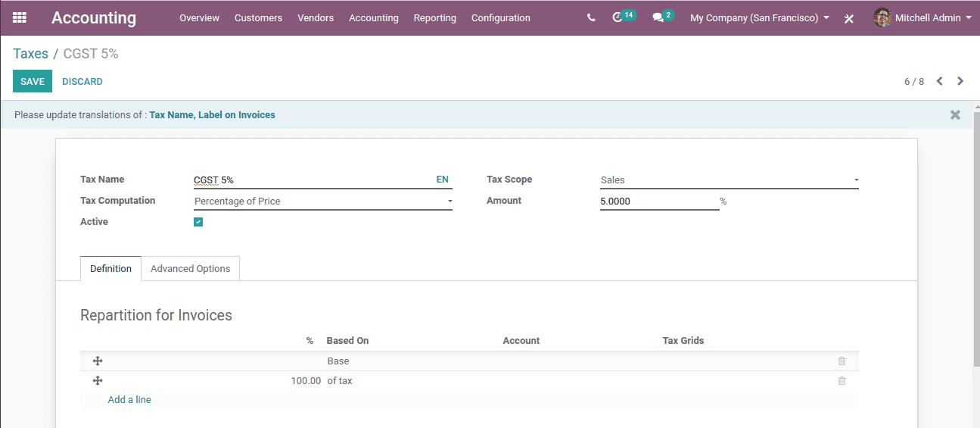
Task: Click the SAVE button
Action: [33, 81]
